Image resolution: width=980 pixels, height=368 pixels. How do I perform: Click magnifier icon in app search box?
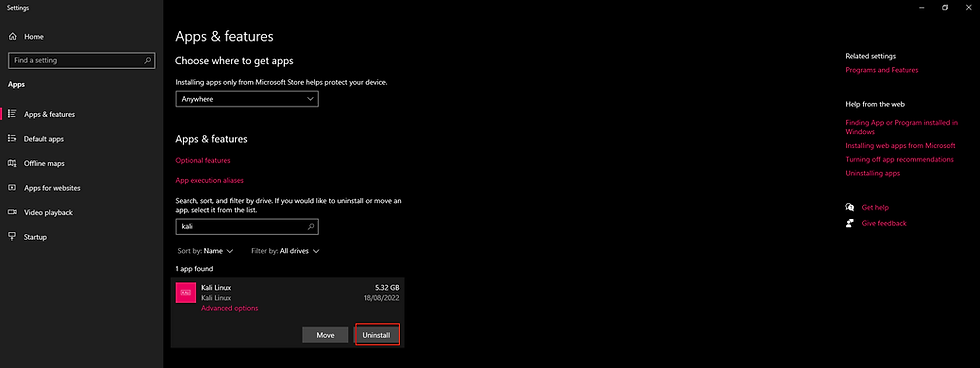click(312, 226)
